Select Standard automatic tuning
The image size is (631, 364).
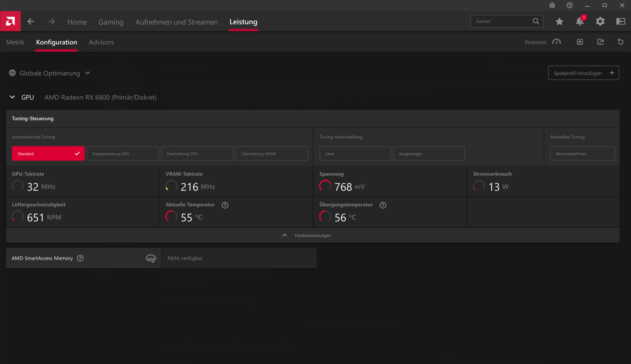[48, 154]
